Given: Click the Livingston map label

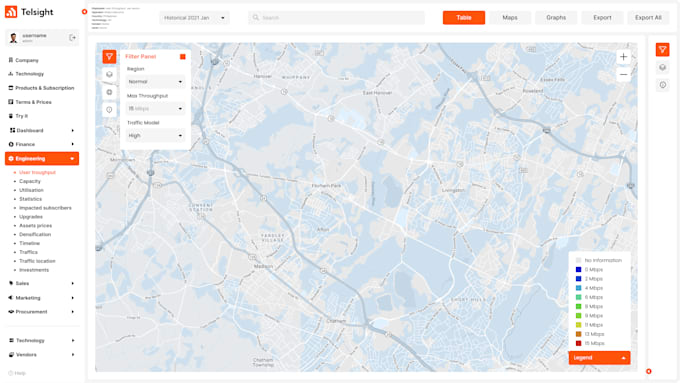Looking at the screenshot, I should tap(453, 190).
